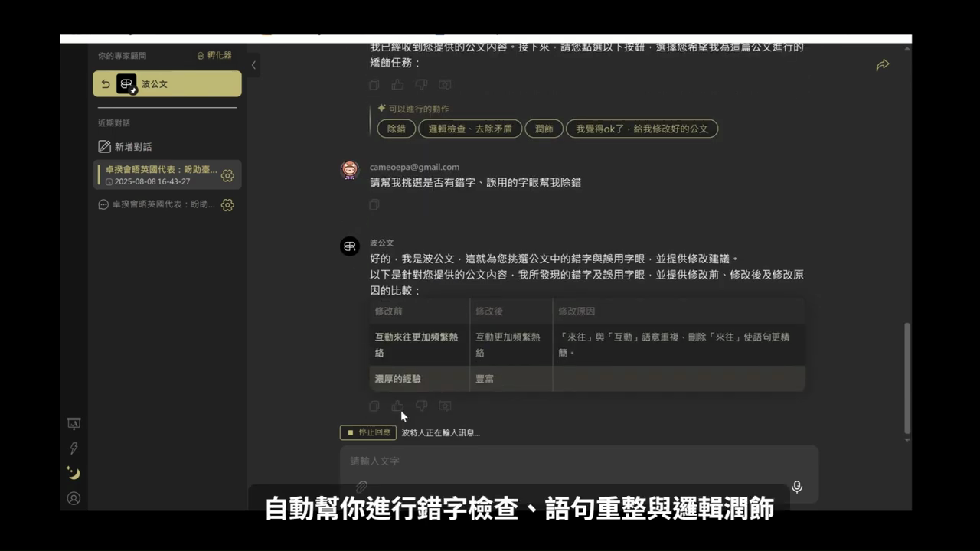Viewport: 980px width, 551px height.
Task: Click the 濃厚的經驗 table cell
Action: 419,379
